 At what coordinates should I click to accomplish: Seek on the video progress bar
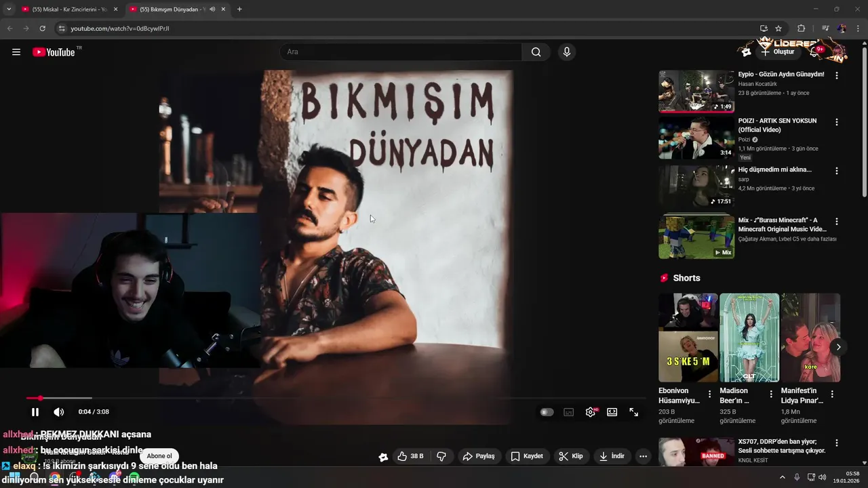click(x=336, y=398)
